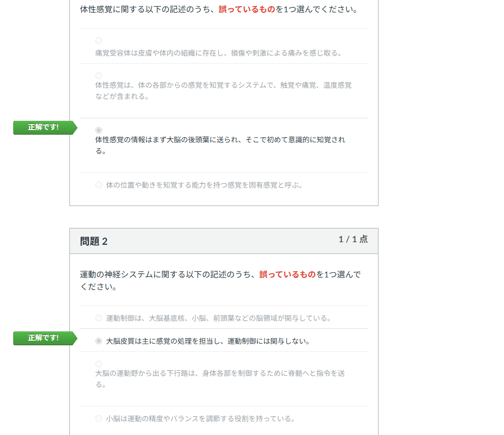
Task: Click selected radio button for 後頭葉 answer
Action: tap(98, 131)
